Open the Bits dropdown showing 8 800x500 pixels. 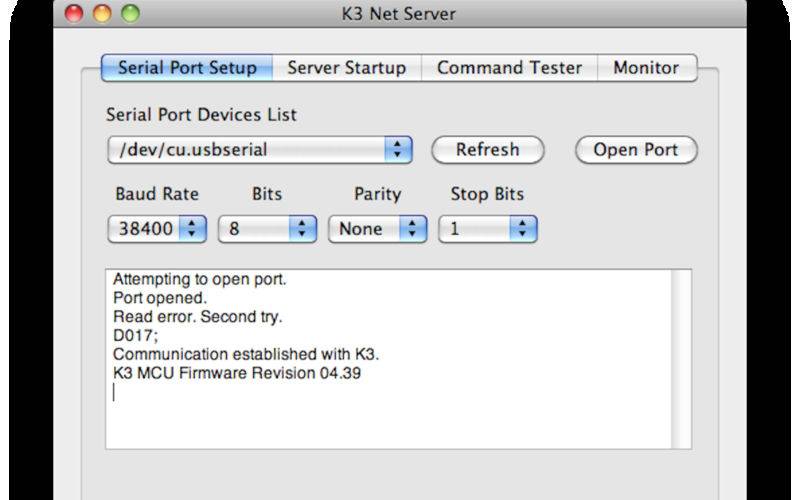(267, 229)
